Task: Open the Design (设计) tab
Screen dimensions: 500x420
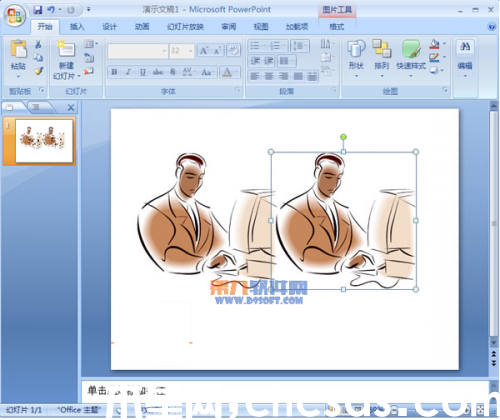Action: pyautogui.click(x=110, y=27)
